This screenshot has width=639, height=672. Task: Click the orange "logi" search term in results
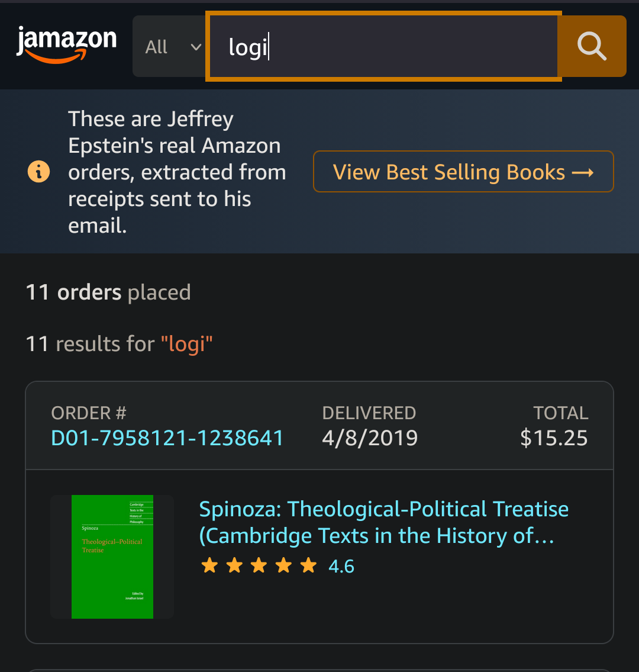[x=186, y=343]
